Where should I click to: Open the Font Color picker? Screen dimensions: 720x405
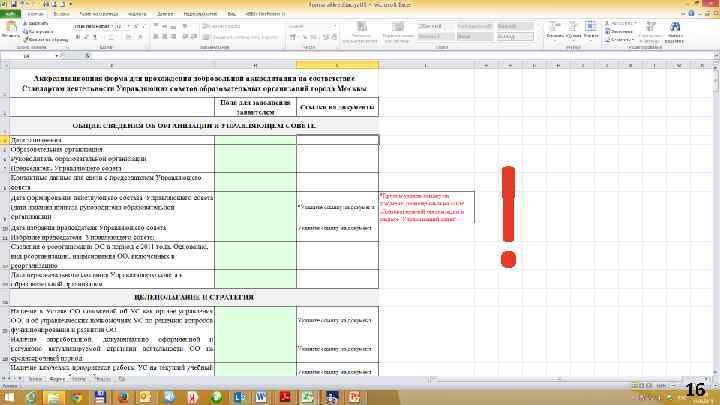tap(141, 37)
